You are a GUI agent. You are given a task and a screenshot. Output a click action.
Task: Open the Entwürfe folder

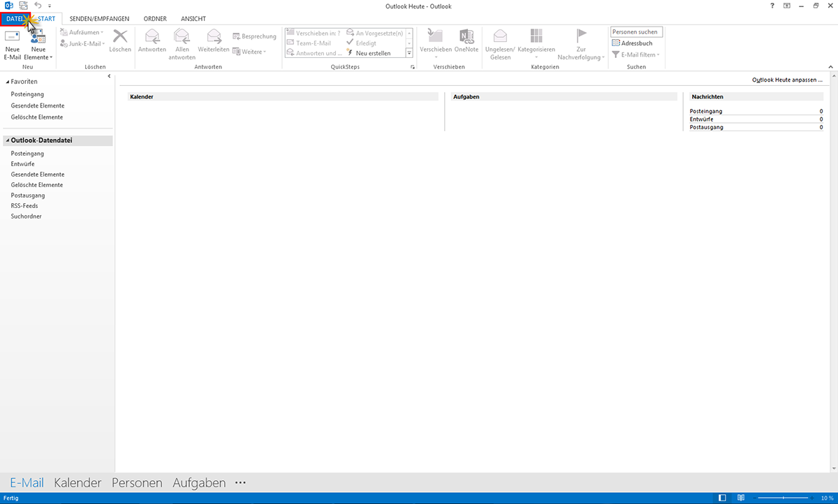(x=23, y=164)
